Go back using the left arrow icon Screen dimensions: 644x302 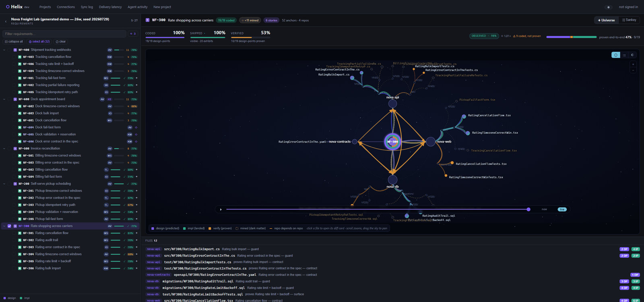(6, 21)
